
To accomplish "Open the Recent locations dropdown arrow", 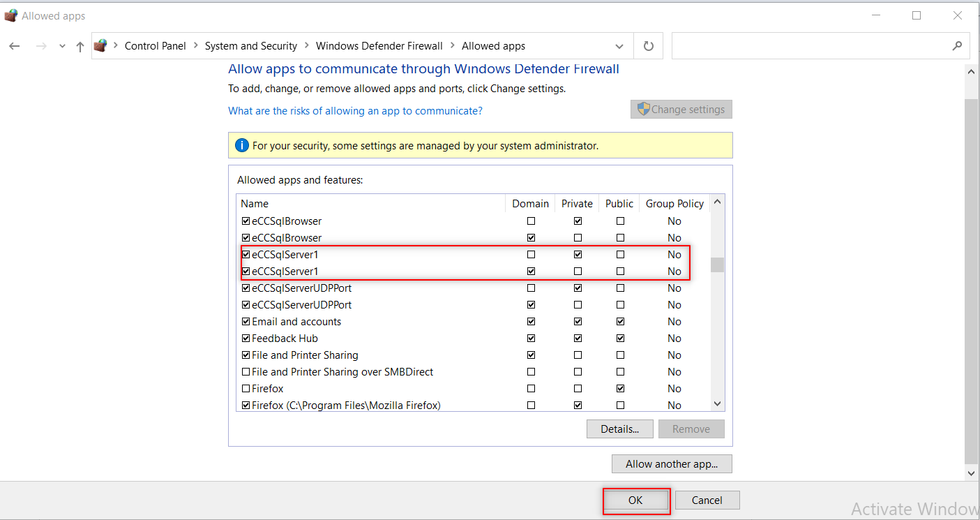I will coord(62,46).
